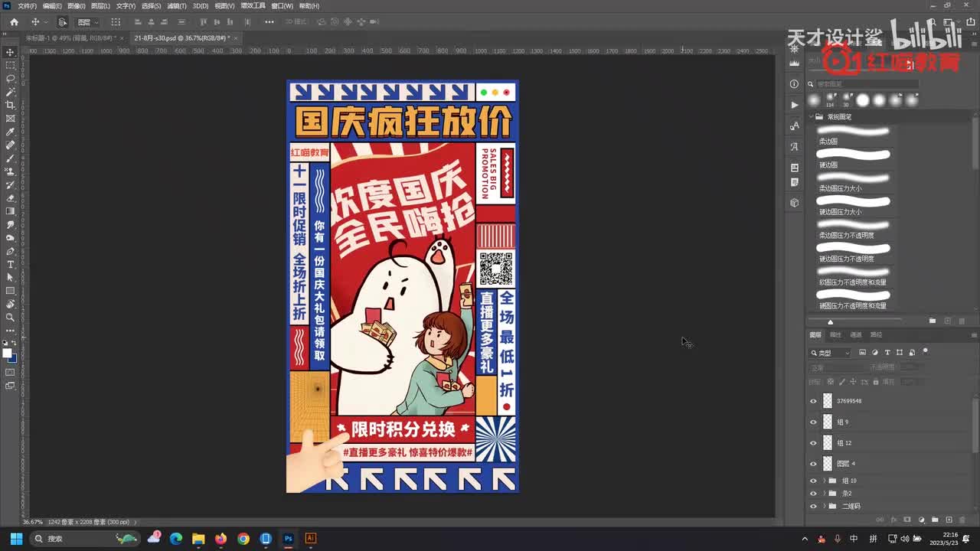Image resolution: width=980 pixels, height=551 pixels.
Task: Switch to the 未标题-1 document tab
Action: pos(70,37)
